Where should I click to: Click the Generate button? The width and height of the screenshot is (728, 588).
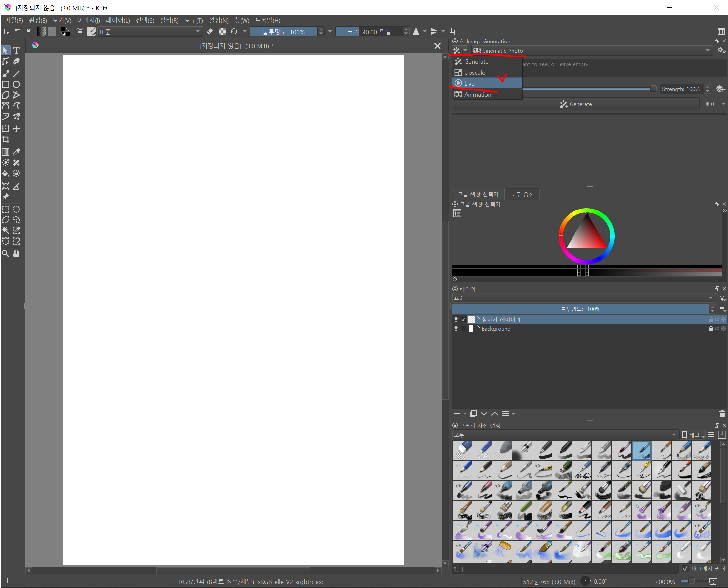575,104
